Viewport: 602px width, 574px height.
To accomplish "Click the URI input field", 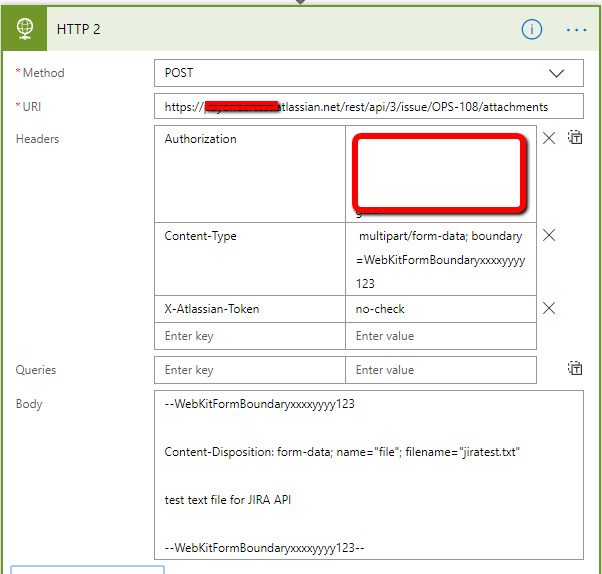I will (369, 106).
